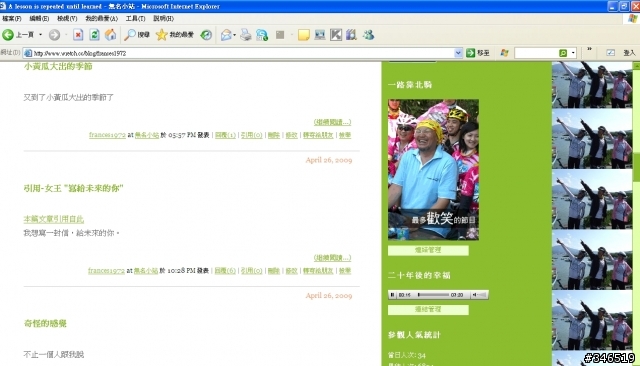Adjust the audio player volume slider
This screenshot has height=366, width=640.
tap(482, 295)
